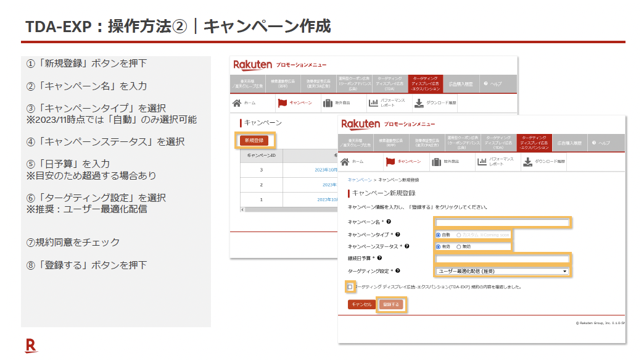The width and height of the screenshot is (644, 363).
Task: Open the red エクスパンション tab in the back list window
Action: click(426, 84)
